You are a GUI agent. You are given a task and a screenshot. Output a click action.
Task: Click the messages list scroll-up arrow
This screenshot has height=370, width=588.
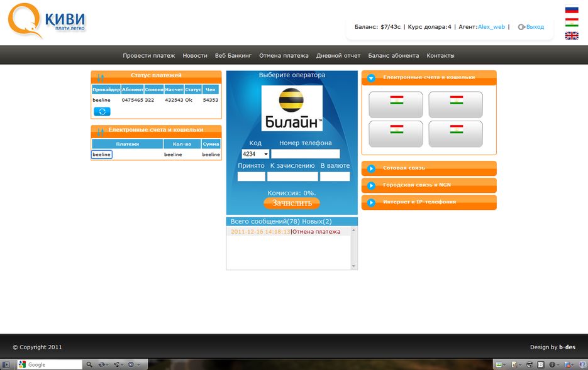point(353,231)
